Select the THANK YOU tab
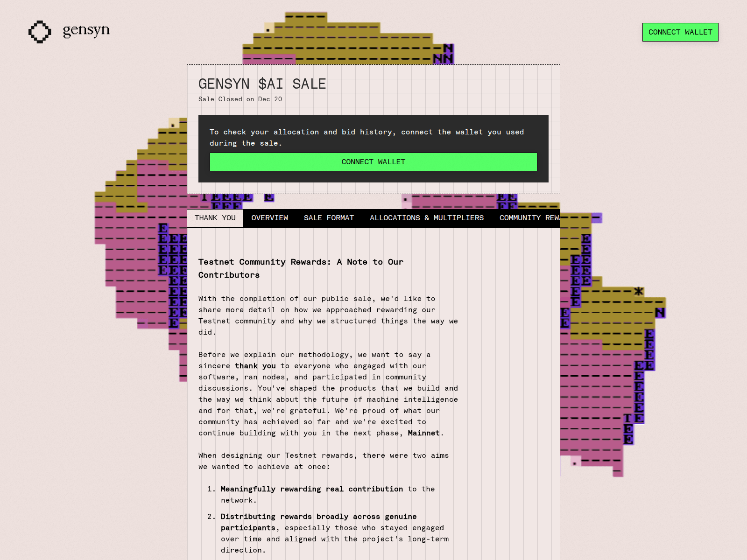 tap(215, 217)
